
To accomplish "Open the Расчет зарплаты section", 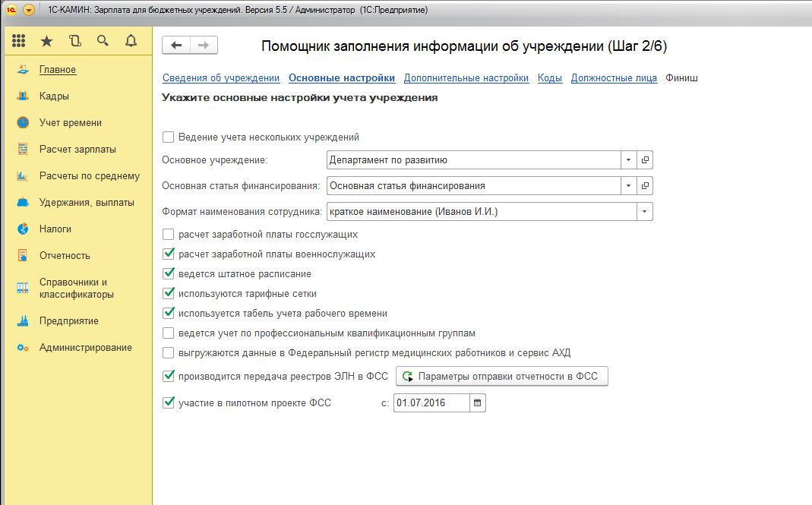I will (x=77, y=150).
